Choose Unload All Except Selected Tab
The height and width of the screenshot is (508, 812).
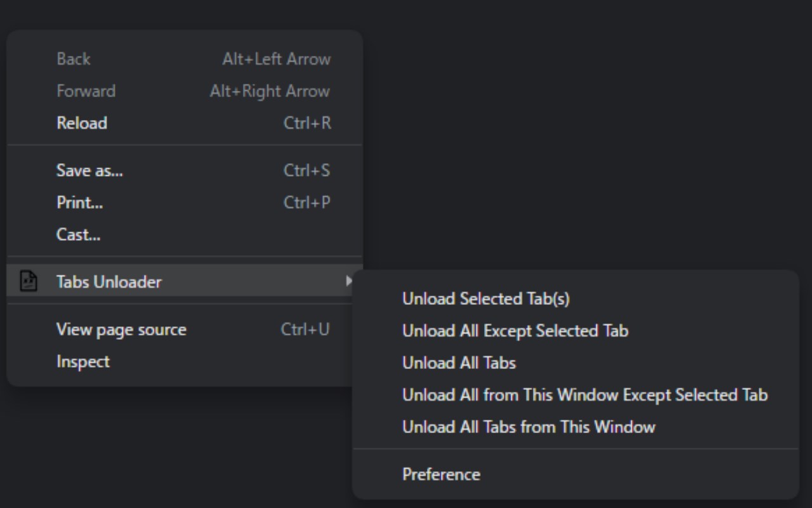[515, 331]
